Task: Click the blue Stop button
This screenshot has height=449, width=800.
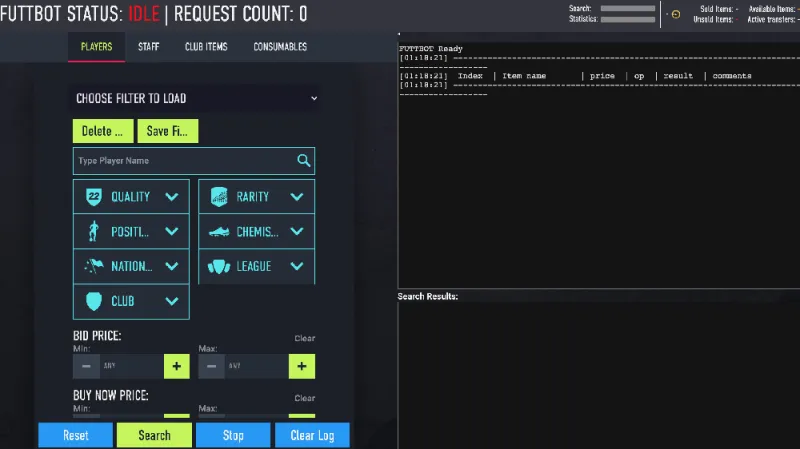Action: point(233,435)
